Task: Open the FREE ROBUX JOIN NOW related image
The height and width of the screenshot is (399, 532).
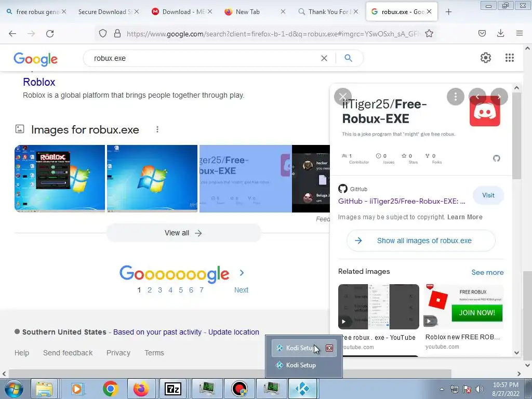Action: pos(464,307)
